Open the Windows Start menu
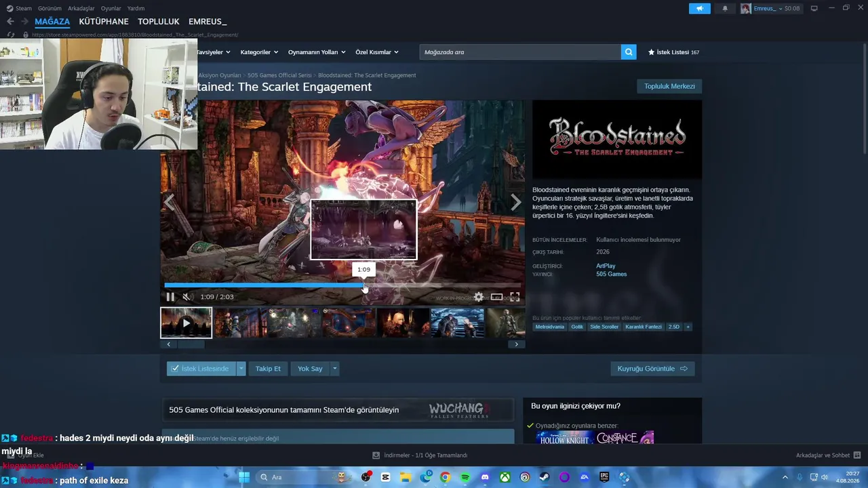This screenshot has width=868, height=488. [244, 477]
